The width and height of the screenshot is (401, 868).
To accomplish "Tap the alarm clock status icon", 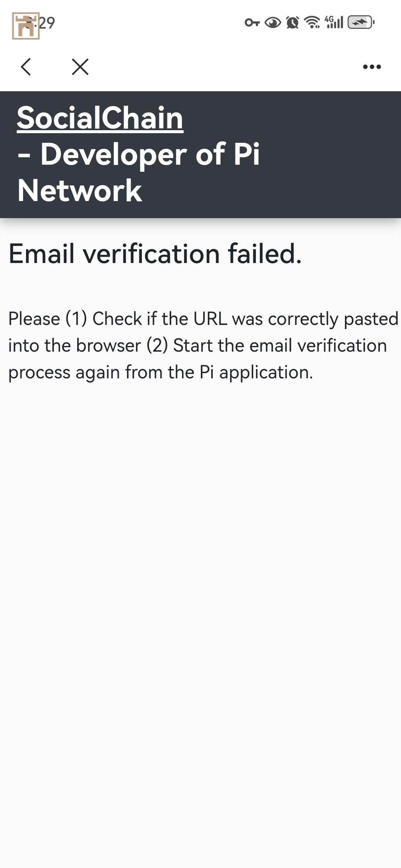I will (x=293, y=23).
